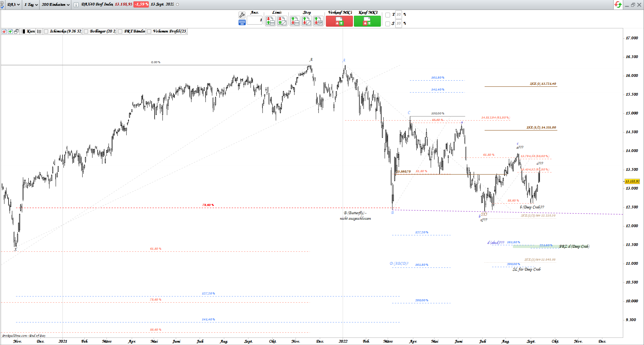Click the 'B (Butterfly) -' chart annotation
The image size is (644, 345).
coord(355,213)
